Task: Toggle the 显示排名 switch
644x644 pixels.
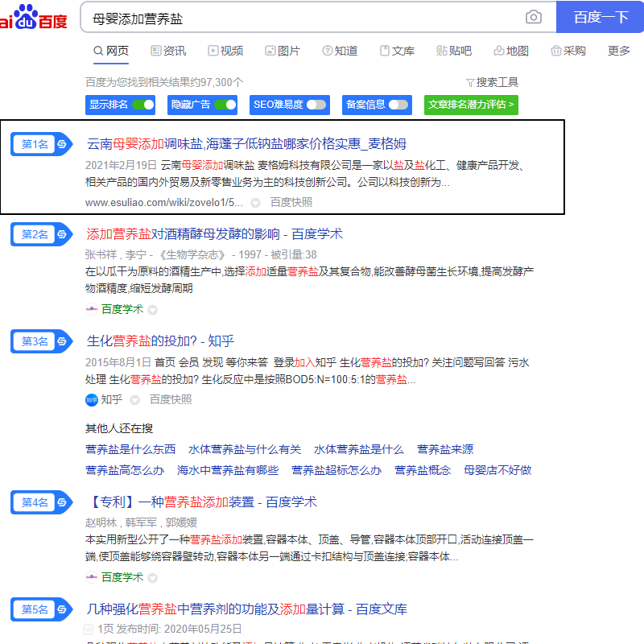Action: pos(143,105)
